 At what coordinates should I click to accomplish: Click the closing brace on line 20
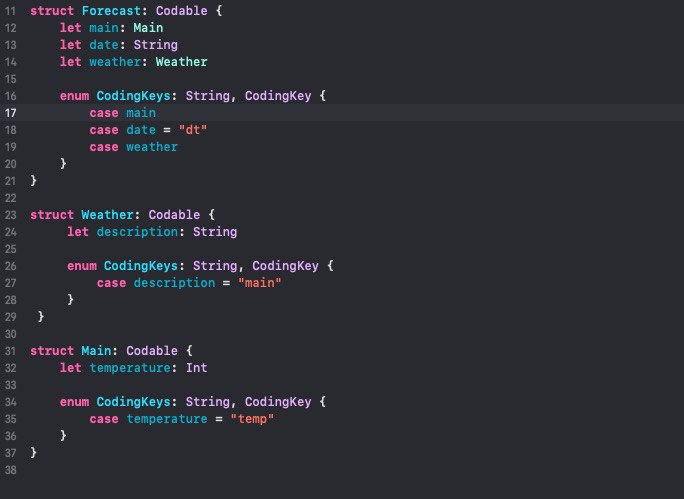pyautogui.click(x=63, y=164)
